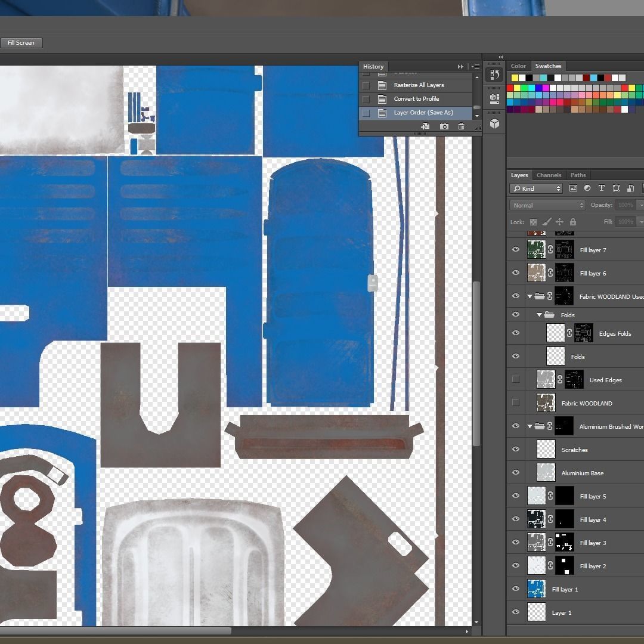Collapse the panel dock double arrows
The height and width of the screenshot is (644, 644).
coord(500,57)
